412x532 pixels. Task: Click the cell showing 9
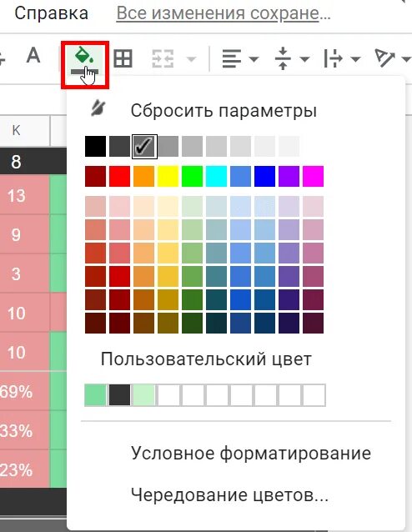click(x=24, y=234)
